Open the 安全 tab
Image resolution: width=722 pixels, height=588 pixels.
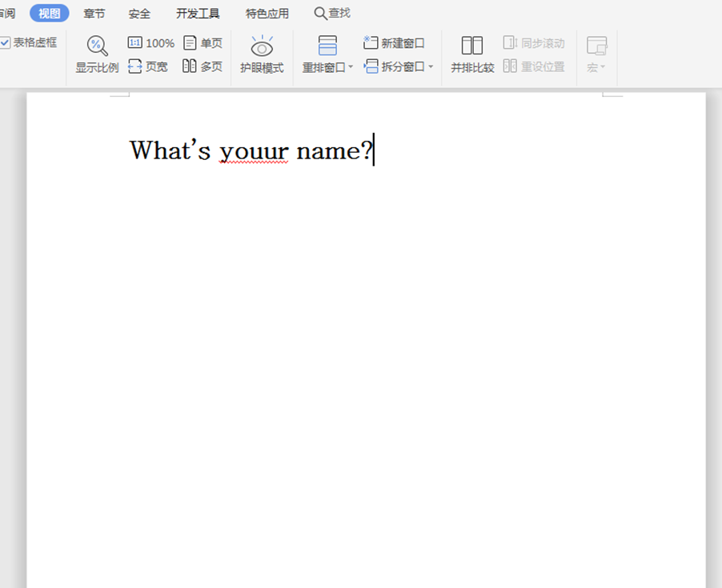[139, 14]
